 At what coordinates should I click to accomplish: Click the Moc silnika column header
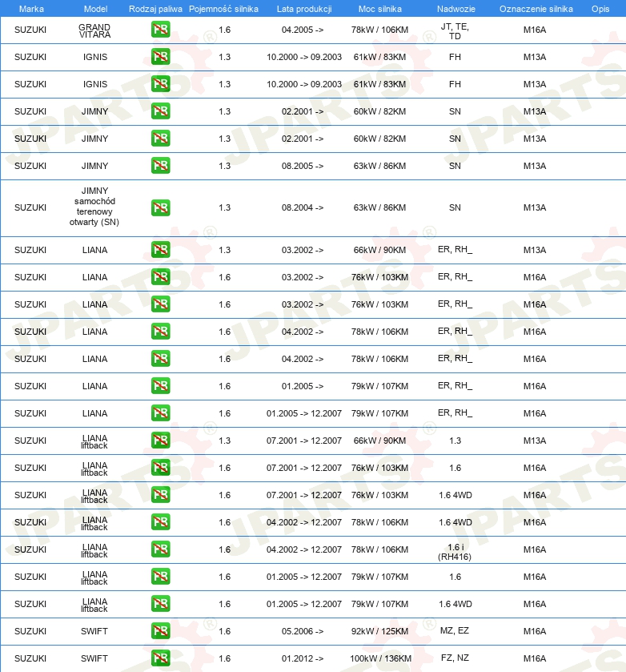point(380,9)
